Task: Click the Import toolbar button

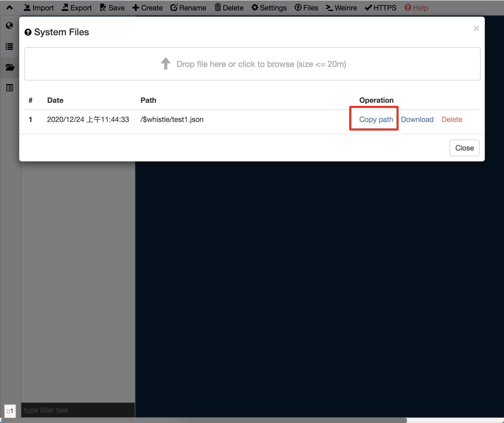Action: [x=39, y=8]
